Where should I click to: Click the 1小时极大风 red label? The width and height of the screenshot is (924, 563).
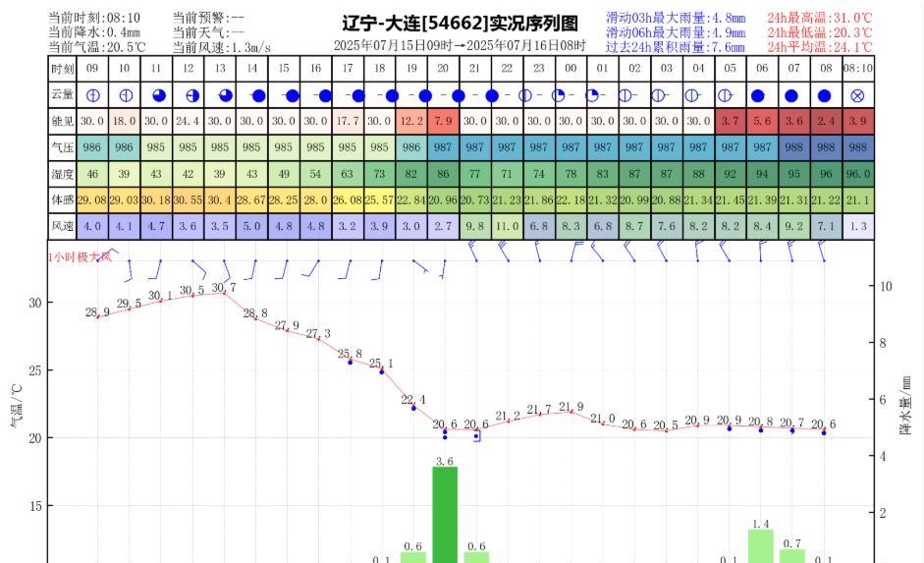80,257
